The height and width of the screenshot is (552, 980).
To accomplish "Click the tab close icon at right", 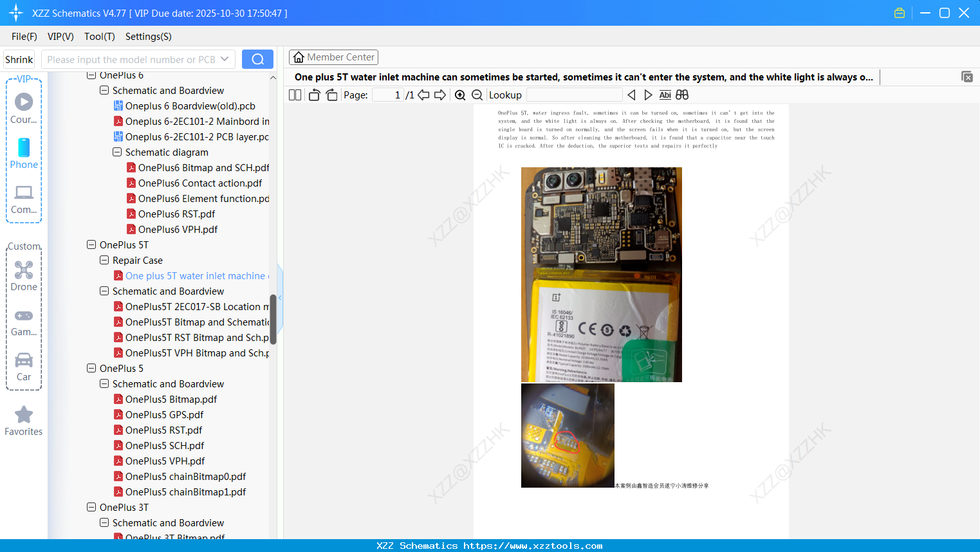I will (x=966, y=77).
